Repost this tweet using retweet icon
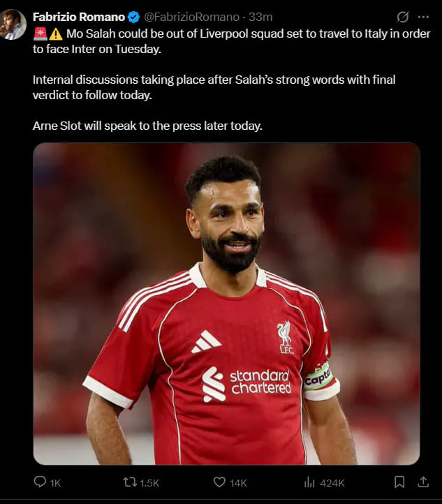The image size is (442, 504). tap(130, 482)
